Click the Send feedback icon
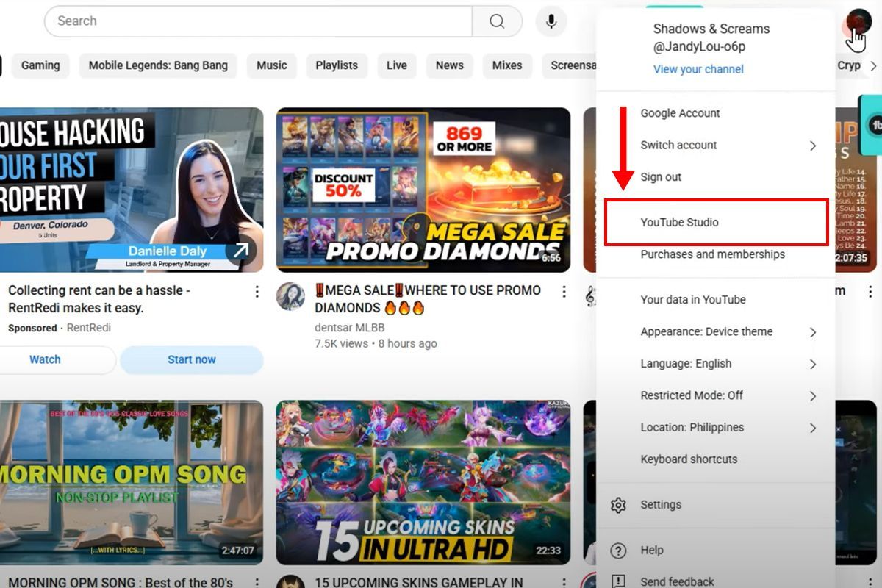This screenshot has height=588, width=882. pos(618,581)
